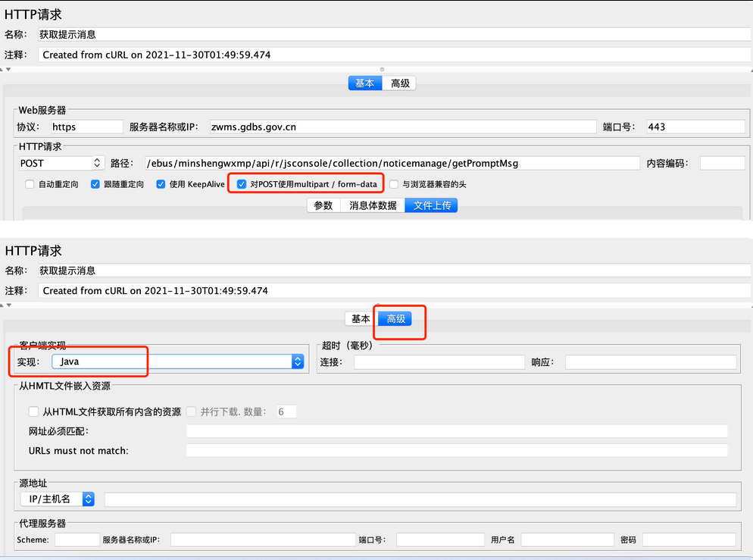Image resolution: width=753 pixels, height=560 pixels.
Task: Click the proxy 用户名 field
Action: pos(567,540)
